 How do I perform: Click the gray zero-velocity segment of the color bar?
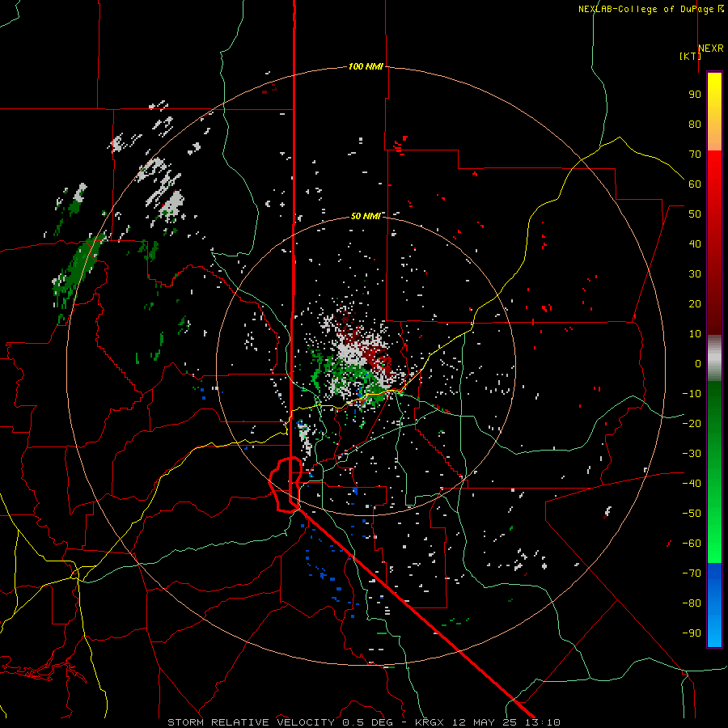714,358
